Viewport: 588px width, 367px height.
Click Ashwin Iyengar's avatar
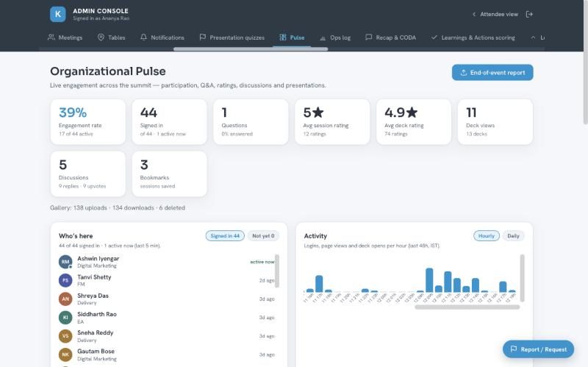65,262
